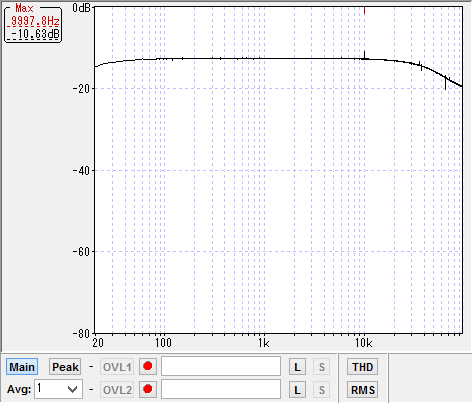473x403 pixels.
Task: Click the 20 Hz frequency axis label
Action: coord(98,343)
